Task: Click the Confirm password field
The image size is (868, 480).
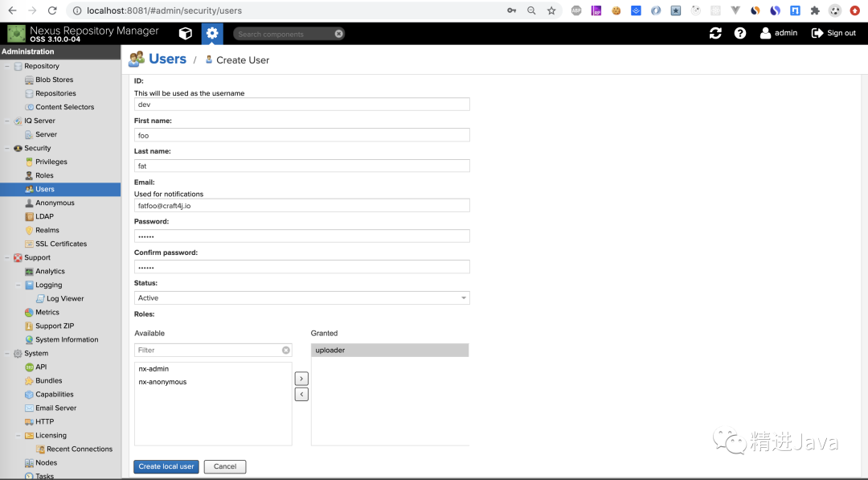Action: coord(301,267)
